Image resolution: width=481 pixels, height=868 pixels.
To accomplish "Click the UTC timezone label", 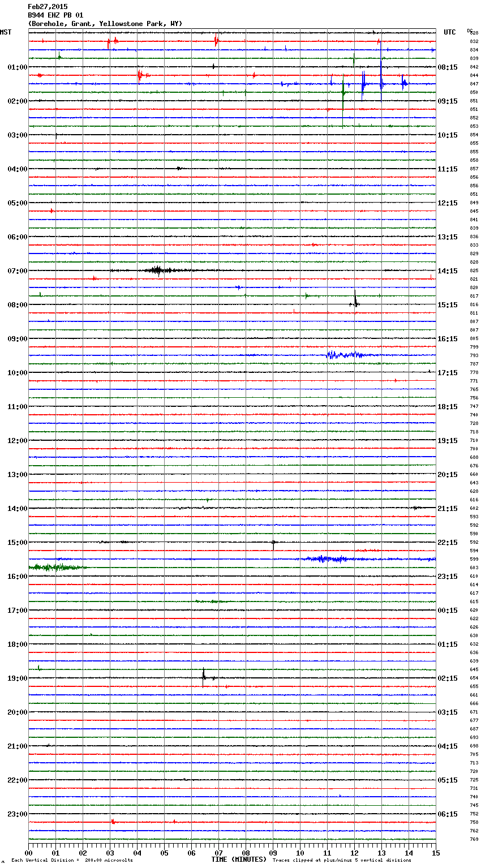I will [x=450, y=32].
